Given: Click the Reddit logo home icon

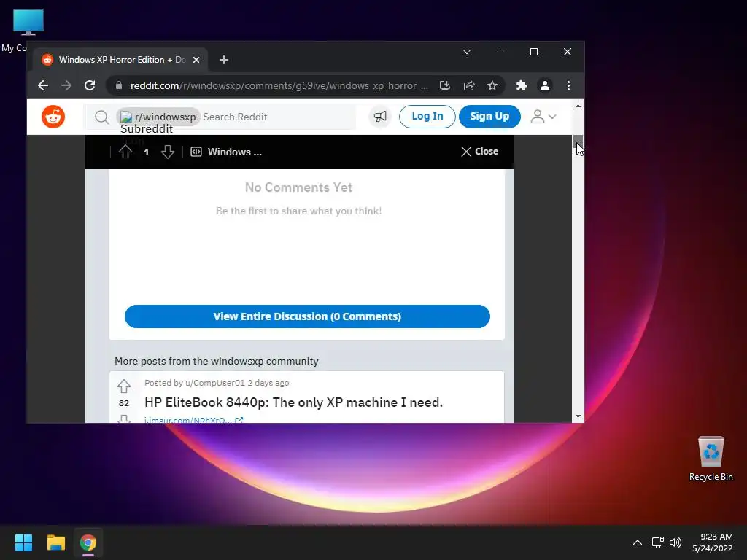Looking at the screenshot, I should point(53,117).
